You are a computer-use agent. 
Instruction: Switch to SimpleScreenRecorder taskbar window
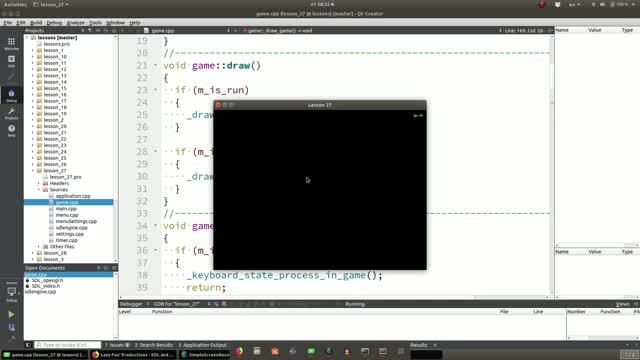[205, 355]
